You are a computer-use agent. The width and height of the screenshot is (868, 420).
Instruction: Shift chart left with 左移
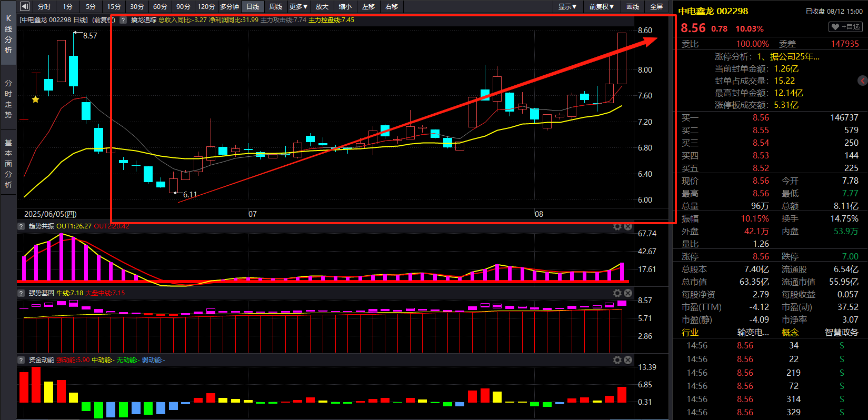coord(368,6)
